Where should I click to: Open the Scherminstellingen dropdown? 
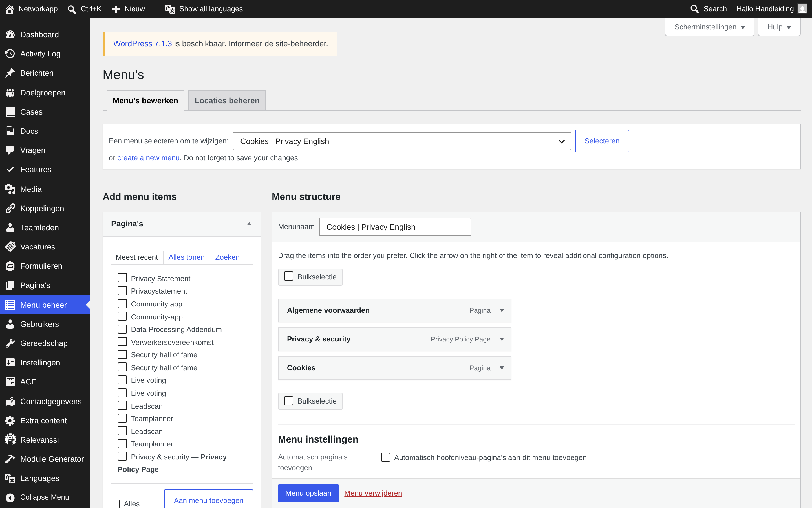(x=709, y=27)
